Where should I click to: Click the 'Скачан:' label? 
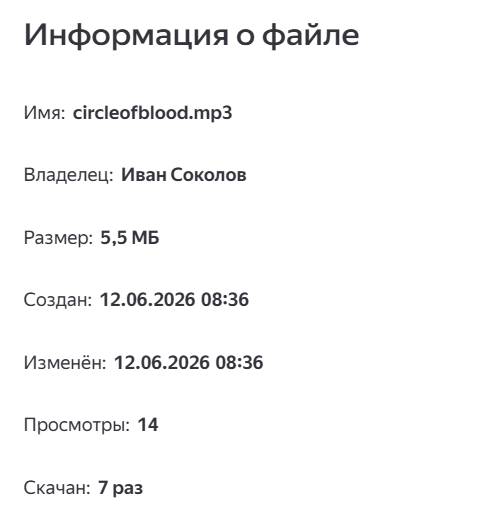point(57,488)
